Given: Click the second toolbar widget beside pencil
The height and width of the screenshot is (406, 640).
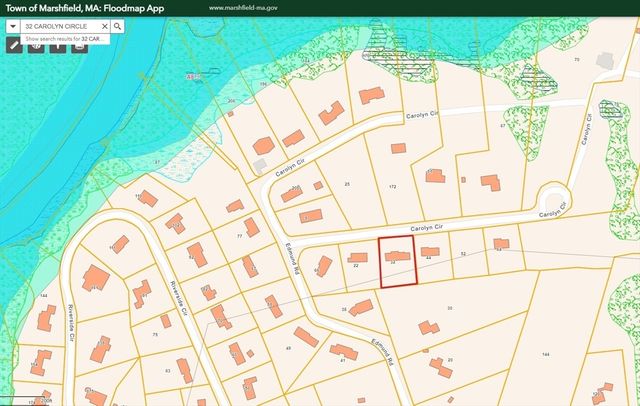Looking at the screenshot, I should pos(36,45).
